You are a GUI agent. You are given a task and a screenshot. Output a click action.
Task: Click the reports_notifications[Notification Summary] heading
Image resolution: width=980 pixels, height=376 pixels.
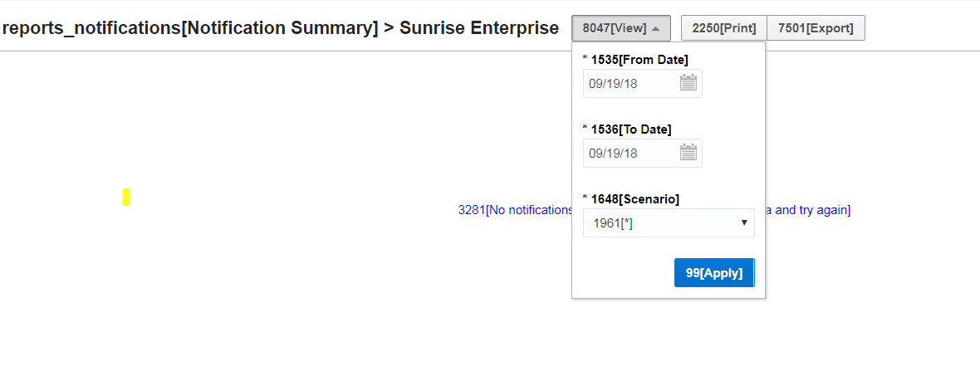tap(190, 27)
